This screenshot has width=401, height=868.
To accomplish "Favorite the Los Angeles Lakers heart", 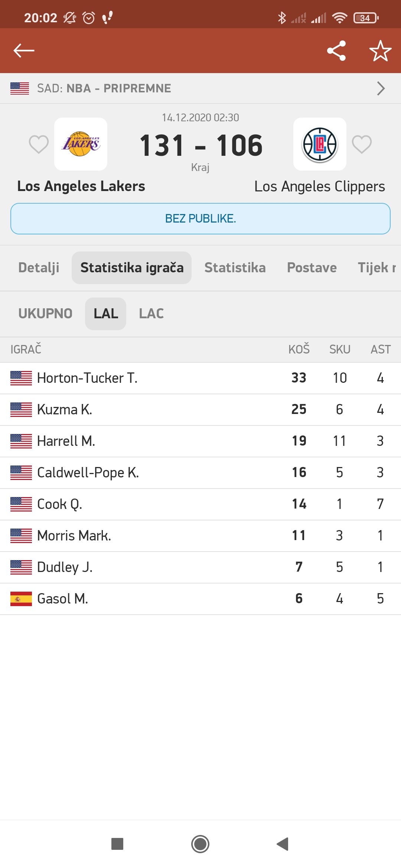I will point(39,144).
